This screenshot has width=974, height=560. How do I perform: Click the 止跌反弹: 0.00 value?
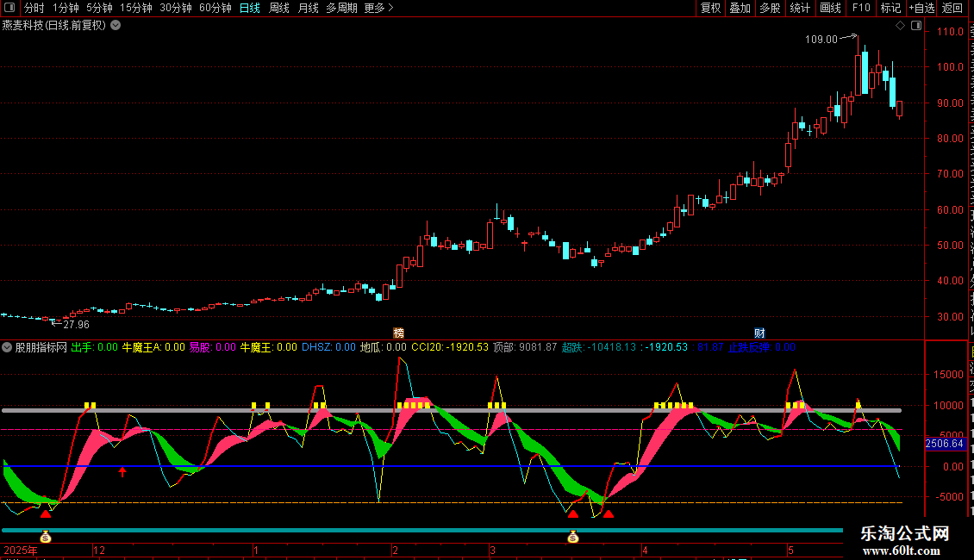[762, 347]
